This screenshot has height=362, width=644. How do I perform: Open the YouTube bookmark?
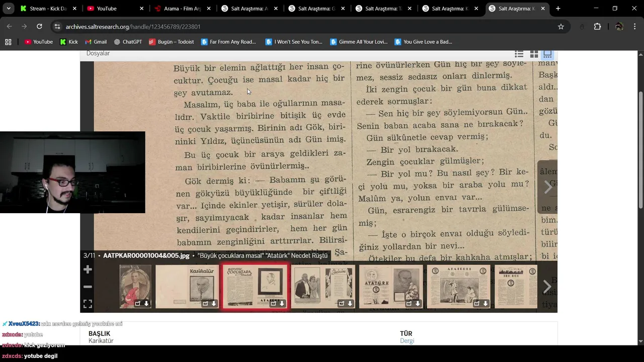click(39, 42)
